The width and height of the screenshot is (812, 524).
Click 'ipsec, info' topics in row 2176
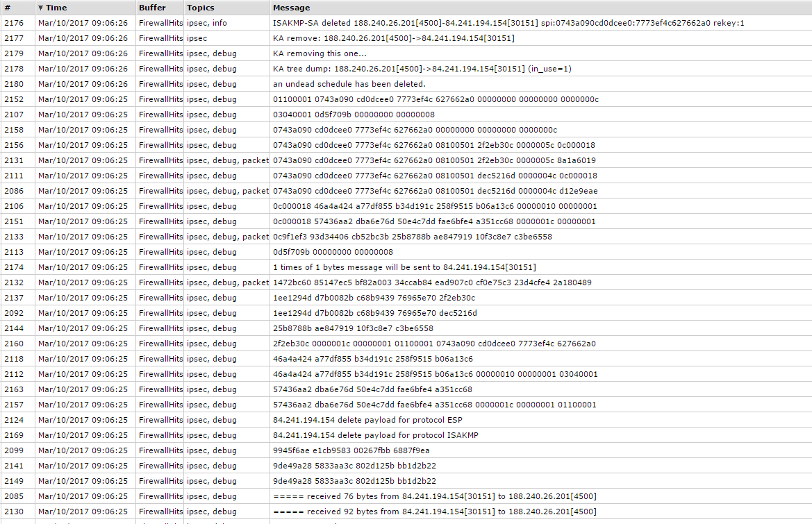[x=206, y=23]
